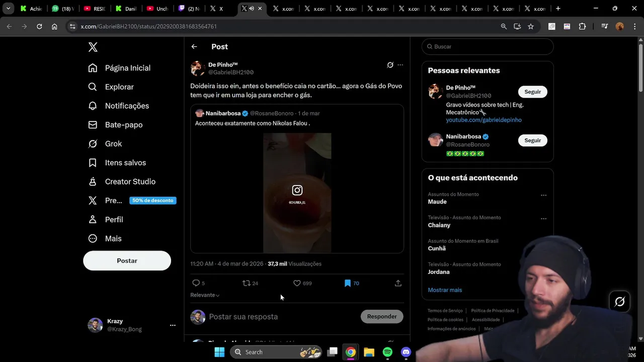Switch to RESID YouTube tab
The height and width of the screenshot is (362, 644).
94,9
